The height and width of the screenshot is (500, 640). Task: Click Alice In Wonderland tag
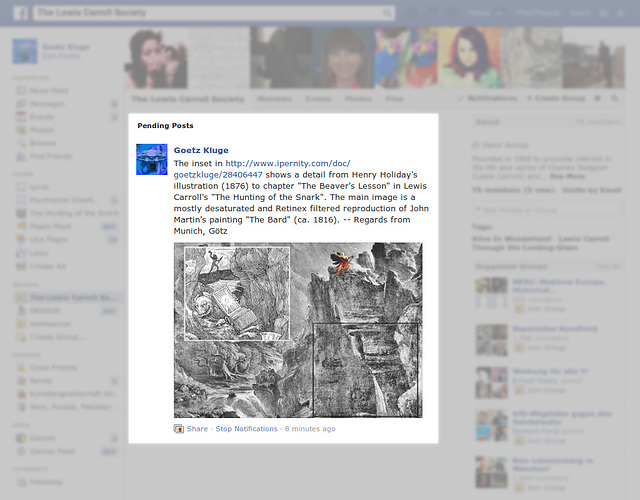(x=511, y=239)
